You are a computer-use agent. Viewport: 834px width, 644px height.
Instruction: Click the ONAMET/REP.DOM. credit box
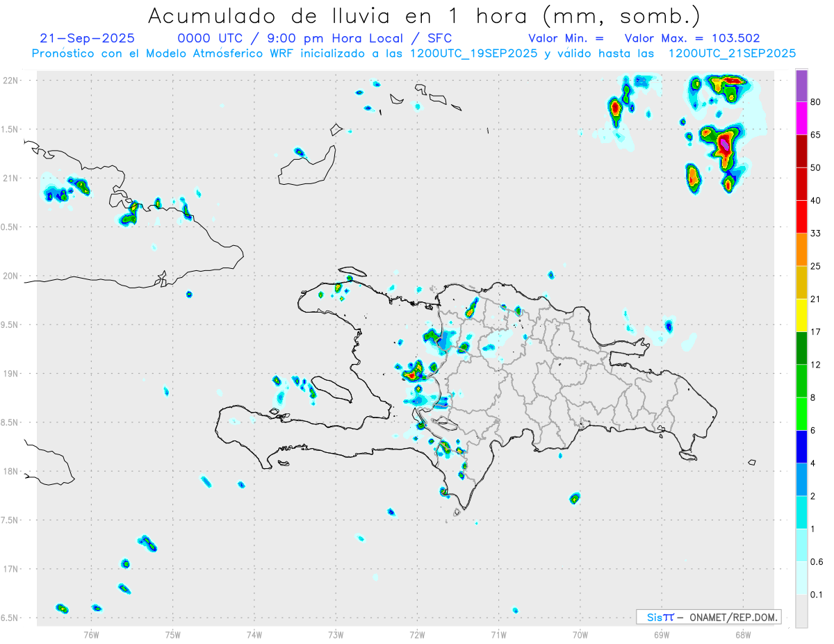[x=708, y=617]
